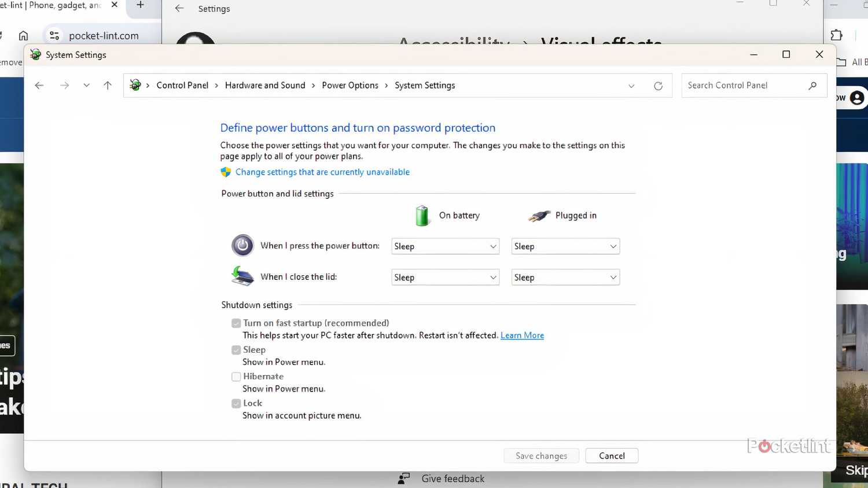Viewport: 868px width, 488px height.
Task: Enable the Hibernate checkbox
Action: tap(236, 376)
